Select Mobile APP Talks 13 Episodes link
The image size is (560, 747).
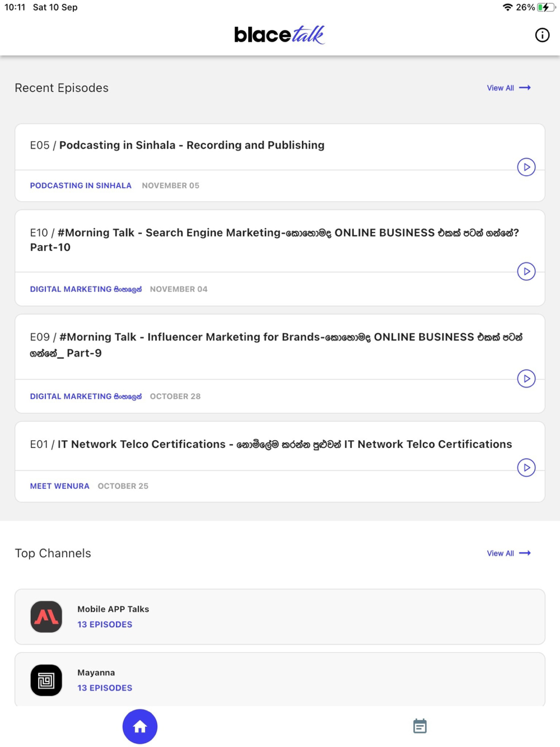point(105,624)
